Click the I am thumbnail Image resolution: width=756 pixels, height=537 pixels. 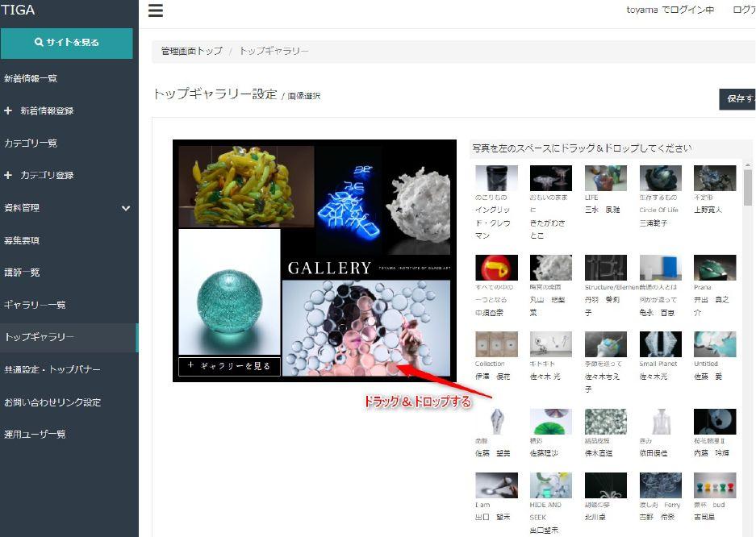(496, 485)
